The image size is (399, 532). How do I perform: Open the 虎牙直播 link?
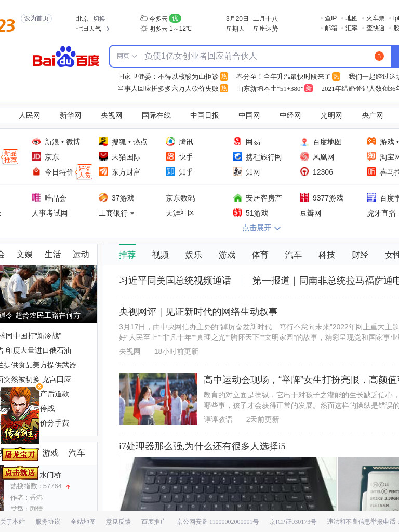(x=381, y=213)
